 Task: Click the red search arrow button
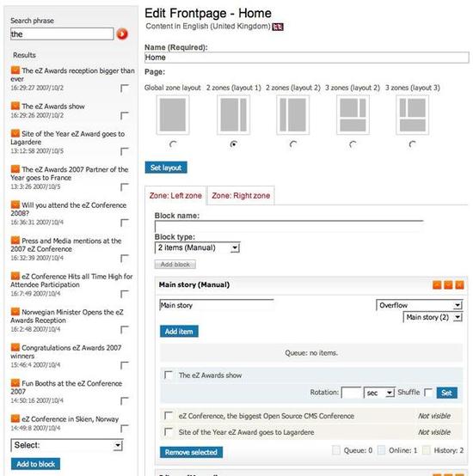tap(122, 34)
